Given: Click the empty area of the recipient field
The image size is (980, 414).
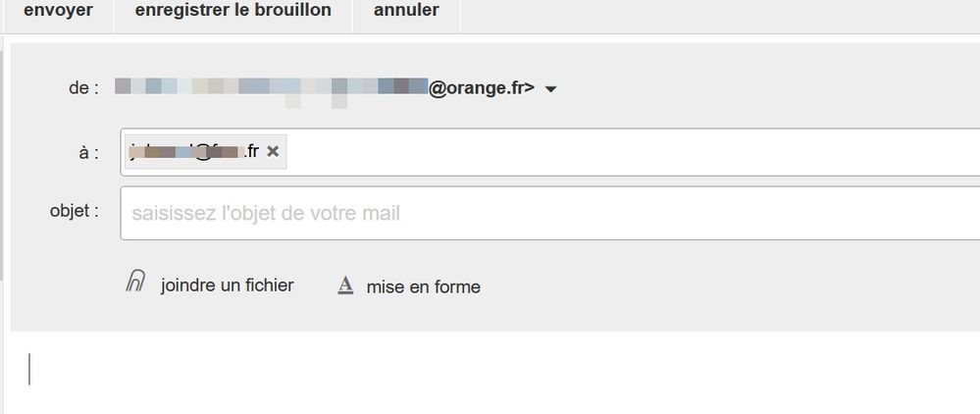Looking at the screenshot, I should (x=628, y=152).
